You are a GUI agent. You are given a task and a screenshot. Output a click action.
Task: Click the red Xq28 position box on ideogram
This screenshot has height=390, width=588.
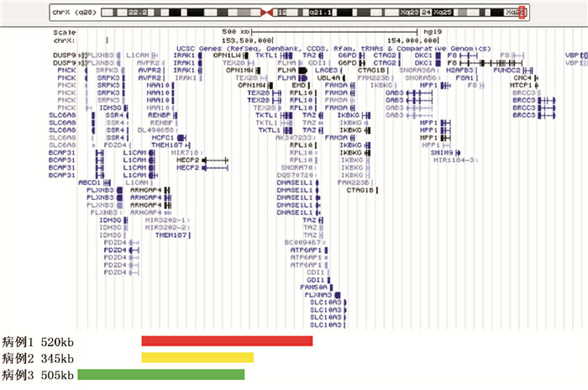[x=523, y=13]
